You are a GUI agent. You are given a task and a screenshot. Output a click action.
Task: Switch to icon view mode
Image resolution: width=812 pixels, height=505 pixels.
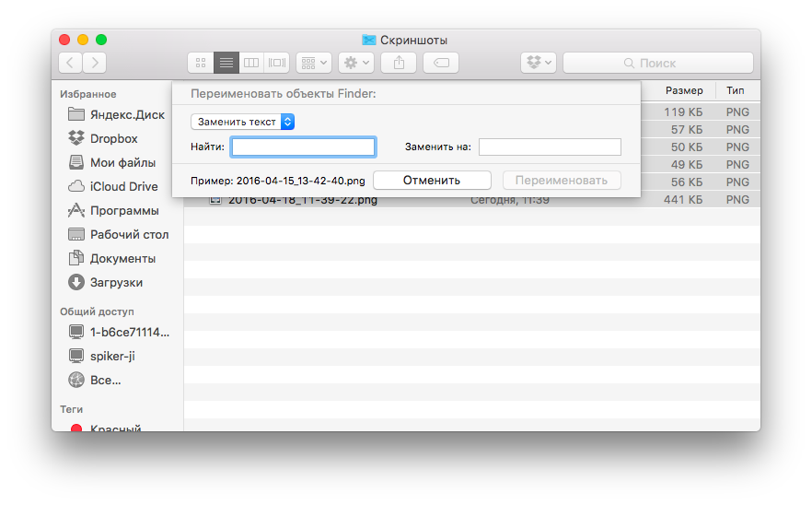point(201,63)
